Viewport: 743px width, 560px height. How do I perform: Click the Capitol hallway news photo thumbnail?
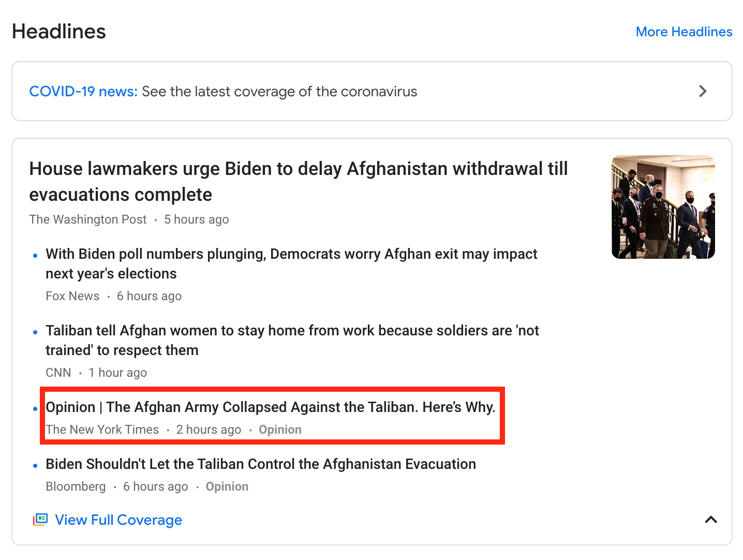663,207
